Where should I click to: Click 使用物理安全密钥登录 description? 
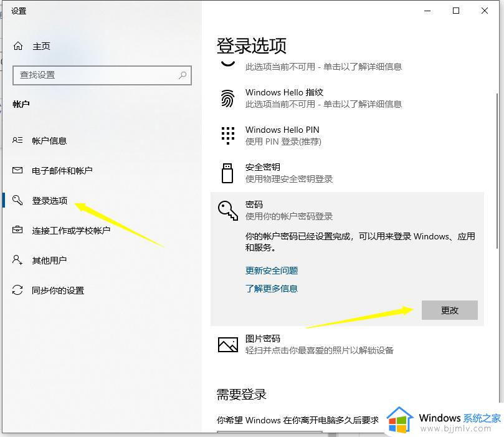coord(288,179)
